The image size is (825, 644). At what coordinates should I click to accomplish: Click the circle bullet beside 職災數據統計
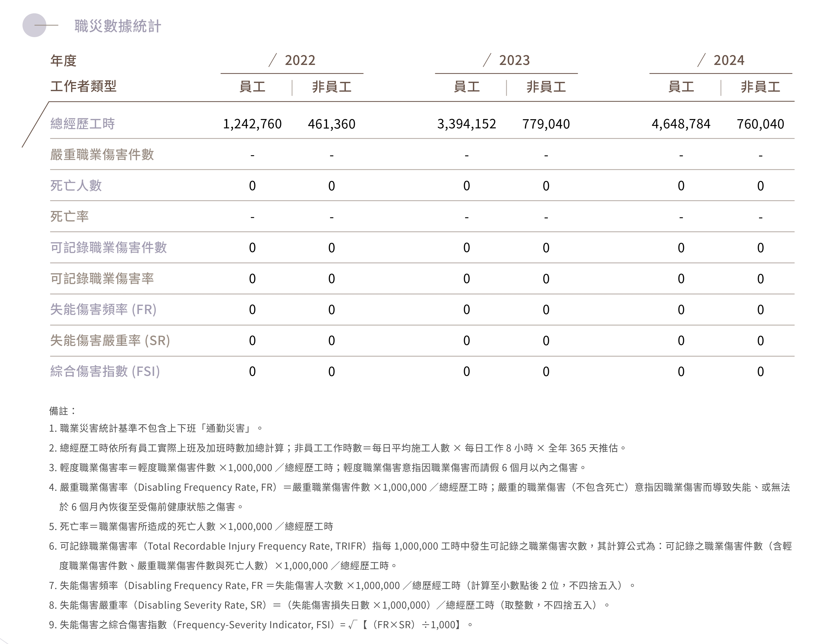tap(34, 25)
